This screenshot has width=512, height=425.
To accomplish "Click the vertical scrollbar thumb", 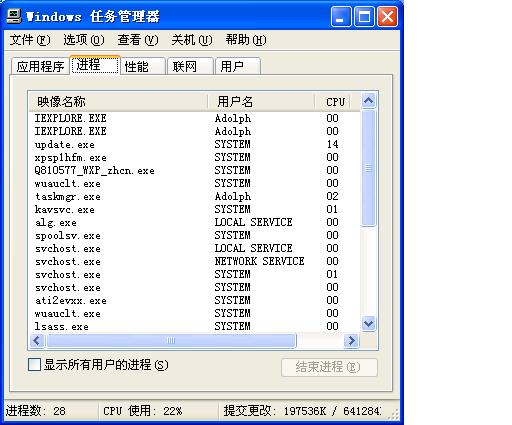I will 368,168.
